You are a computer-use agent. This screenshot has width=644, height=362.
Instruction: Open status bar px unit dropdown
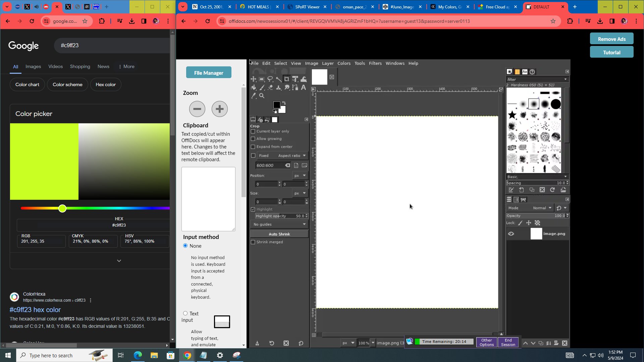coord(348,343)
